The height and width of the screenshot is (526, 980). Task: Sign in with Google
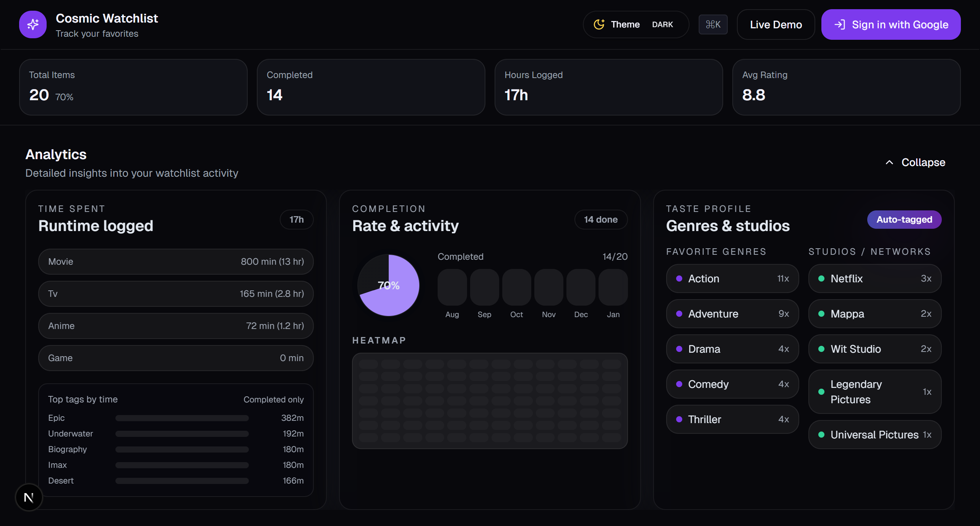[x=891, y=24]
